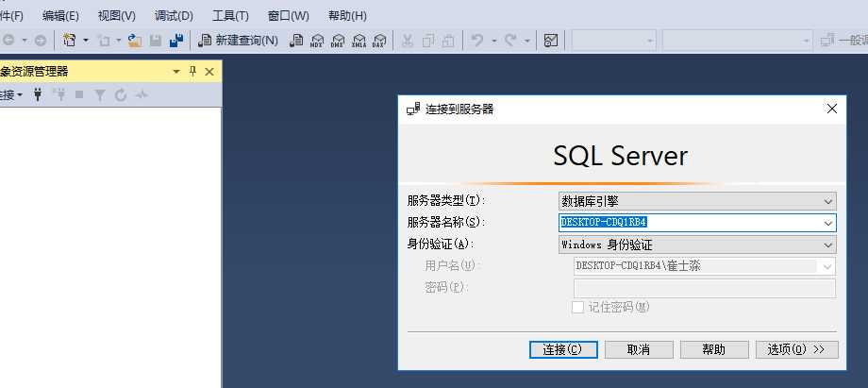Image resolution: width=868 pixels, height=388 pixels.
Task: Click the Save All disks icon
Action: tap(176, 41)
